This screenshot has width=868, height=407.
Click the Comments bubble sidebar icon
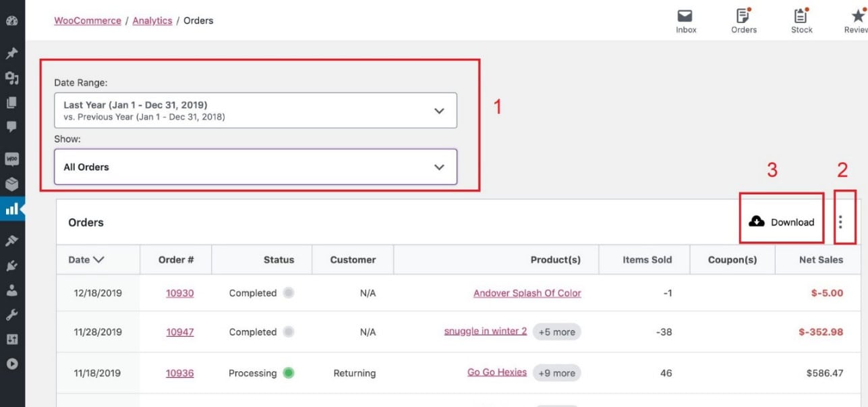[11, 128]
